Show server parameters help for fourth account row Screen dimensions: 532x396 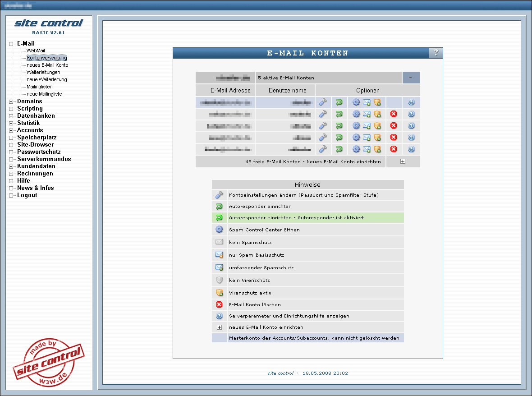[411, 138]
